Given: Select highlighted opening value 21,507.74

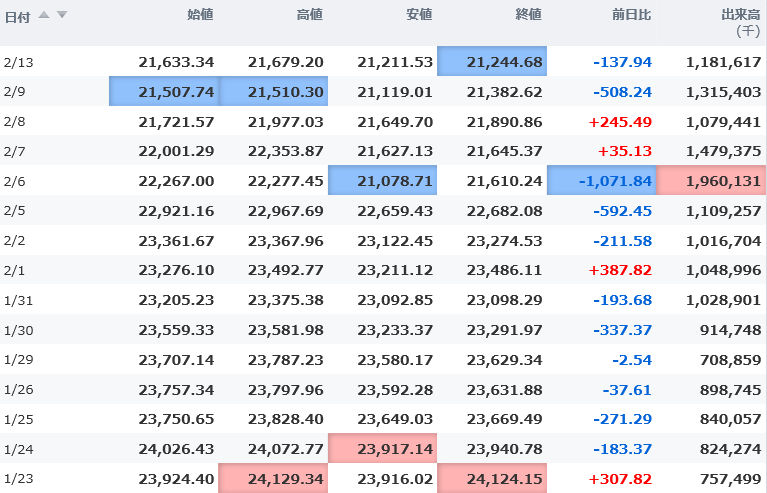Looking at the screenshot, I should (x=164, y=91).
